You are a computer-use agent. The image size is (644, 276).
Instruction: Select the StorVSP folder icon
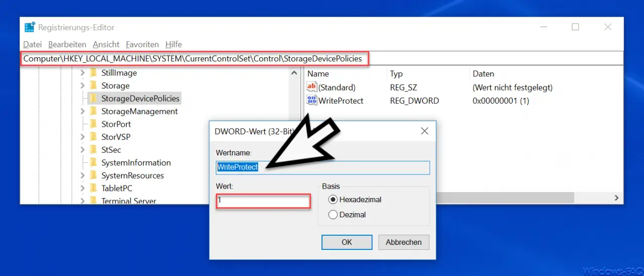(93, 137)
